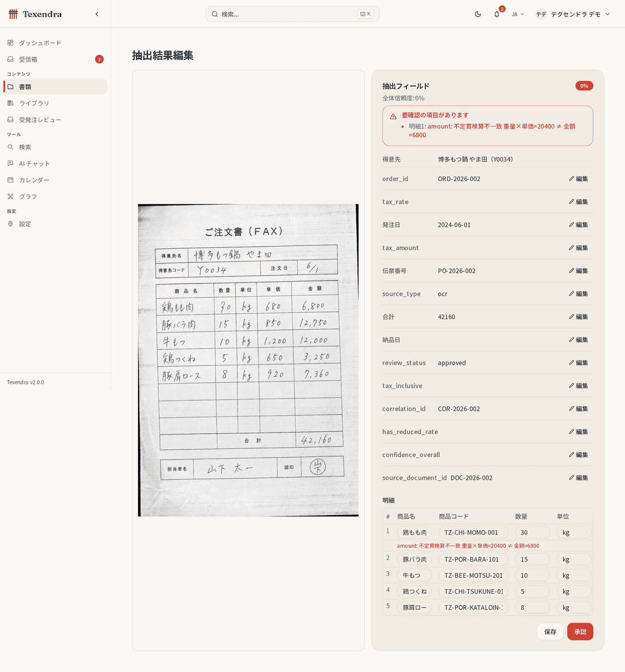Click quantity field showing 30
The height and width of the screenshot is (672, 625).
[x=532, y=532]
